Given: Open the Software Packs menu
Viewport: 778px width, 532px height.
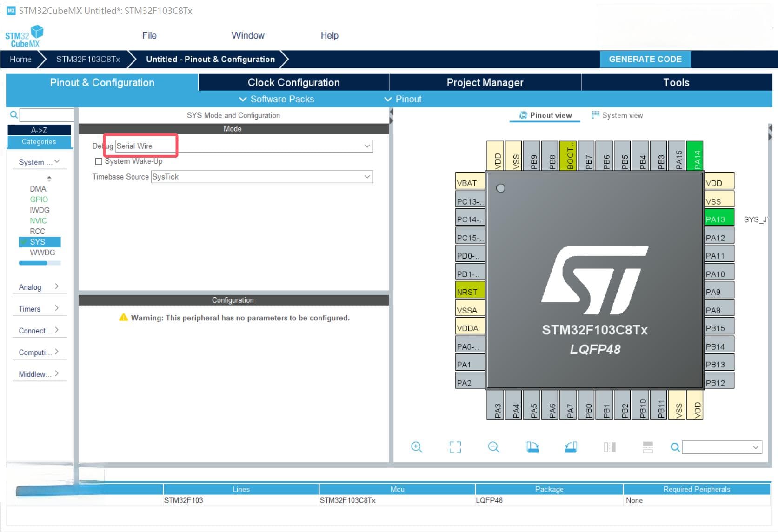Looking at the screenshot, I should click(277, 99).
